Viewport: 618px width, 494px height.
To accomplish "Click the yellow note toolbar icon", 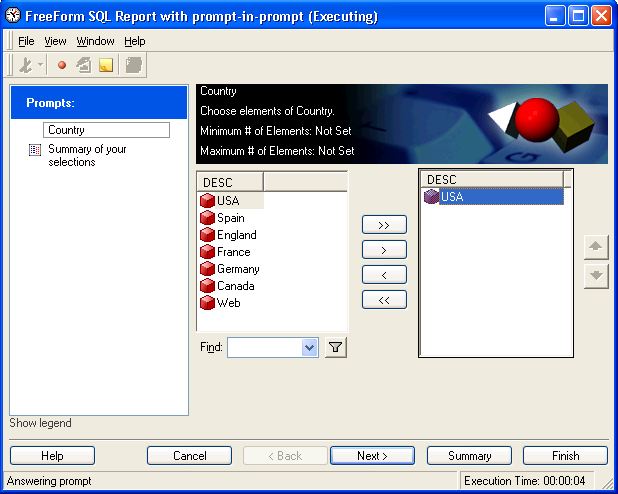I will tap(106, 65).
